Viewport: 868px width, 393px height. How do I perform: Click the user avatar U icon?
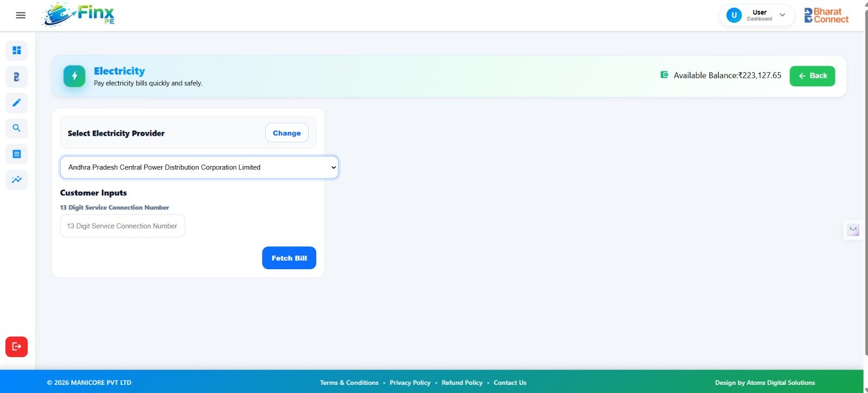pyautogui.click(x=734, y=15)
